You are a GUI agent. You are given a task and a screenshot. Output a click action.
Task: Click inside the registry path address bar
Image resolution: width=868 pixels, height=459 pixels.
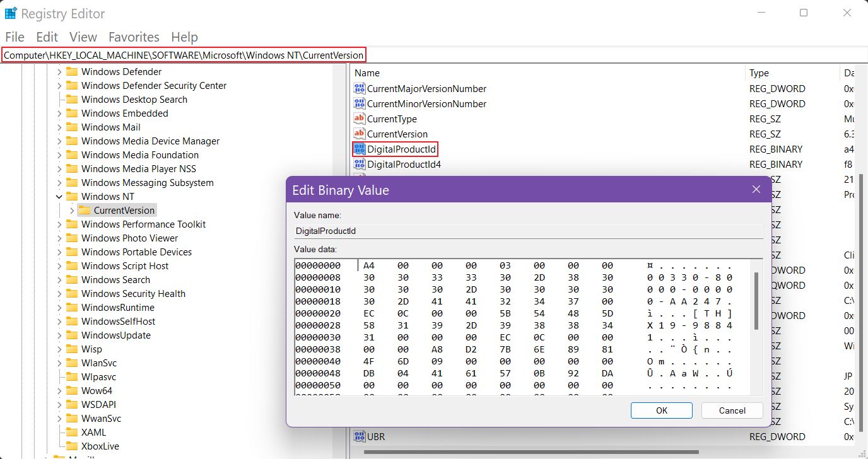click(x=184, y=55)
